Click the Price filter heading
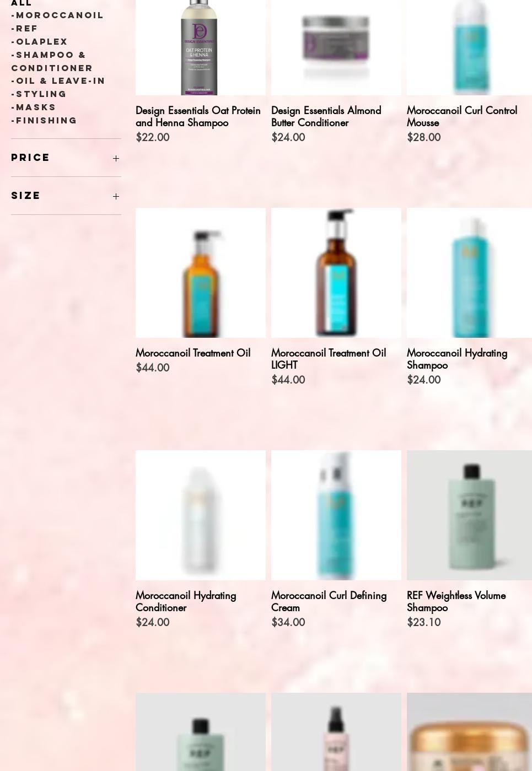 pos(31,158)
